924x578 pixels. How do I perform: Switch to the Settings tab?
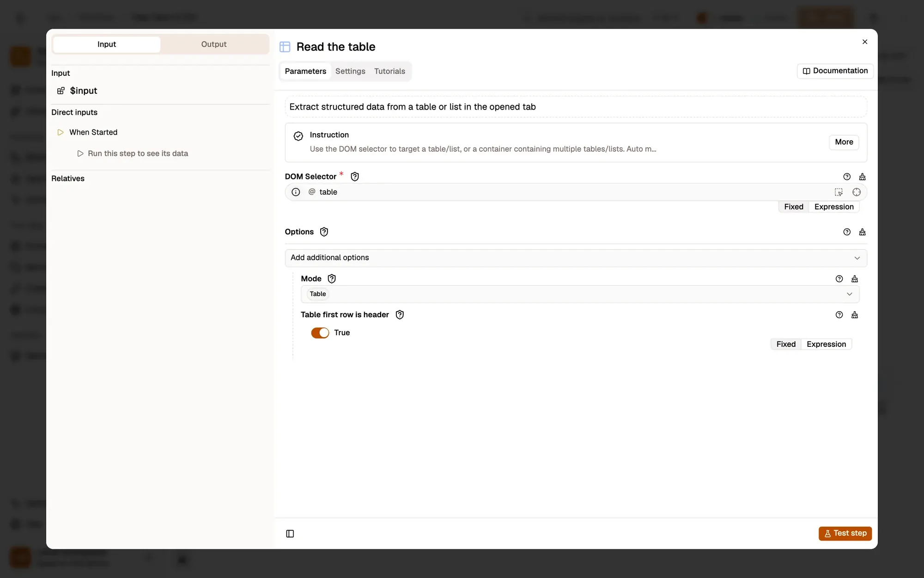(350, 71)
